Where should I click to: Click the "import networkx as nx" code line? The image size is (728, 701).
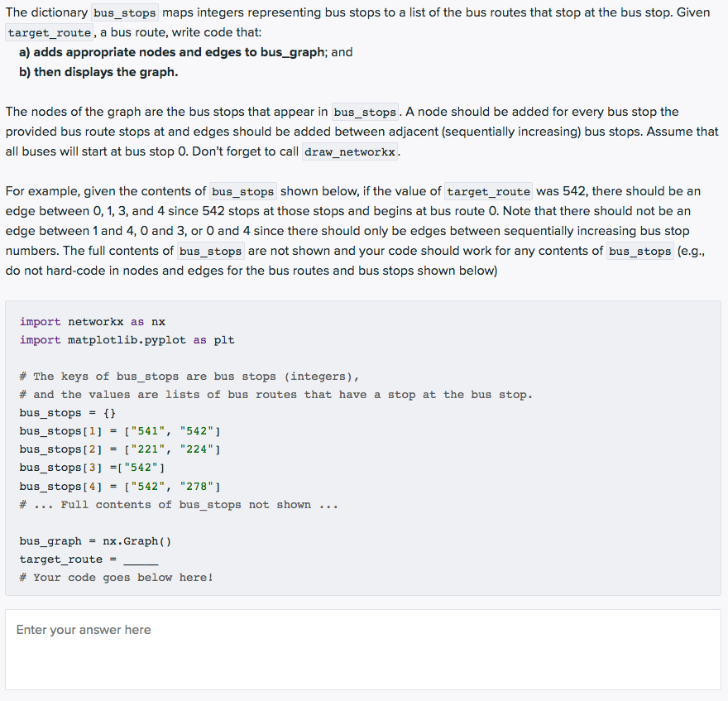(x=93, y=322)
